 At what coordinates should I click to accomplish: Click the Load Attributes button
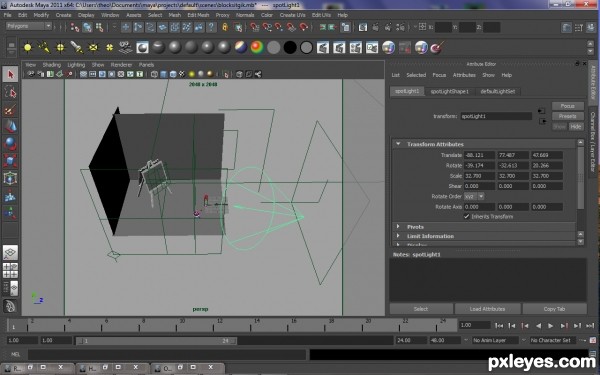(487, 309)
